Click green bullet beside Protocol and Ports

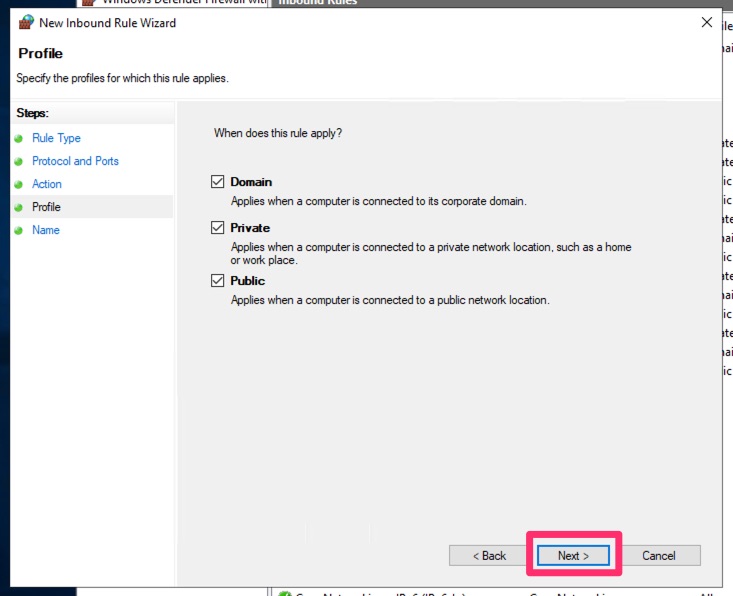coord(18,162)
